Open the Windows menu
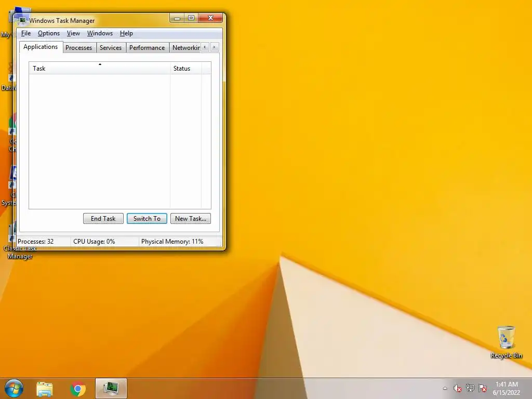 point(100,33)
